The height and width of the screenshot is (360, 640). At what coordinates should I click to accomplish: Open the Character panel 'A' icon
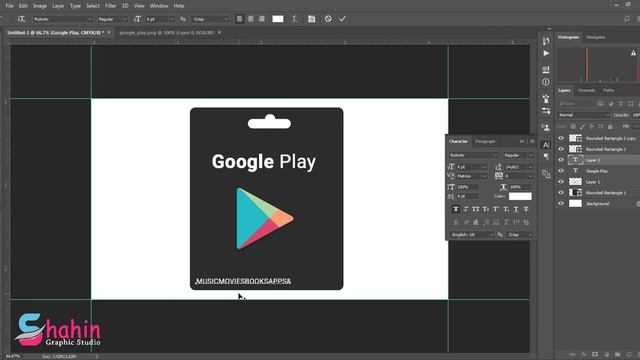[546, 145]
